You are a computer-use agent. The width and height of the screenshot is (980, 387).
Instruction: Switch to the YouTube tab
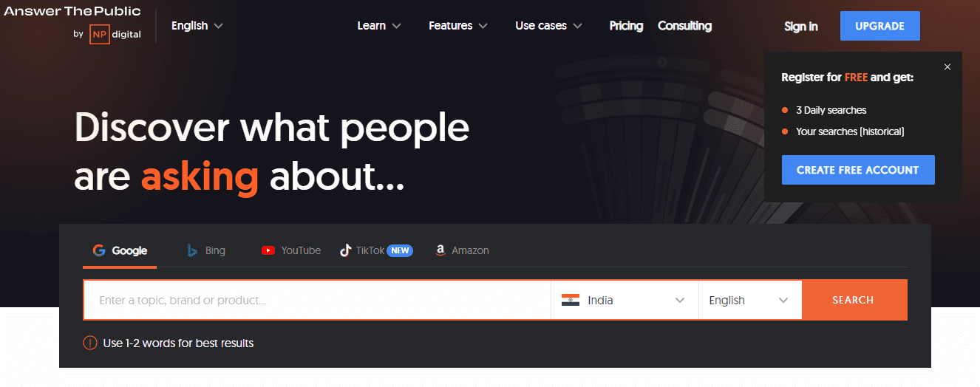pos(291,251)
